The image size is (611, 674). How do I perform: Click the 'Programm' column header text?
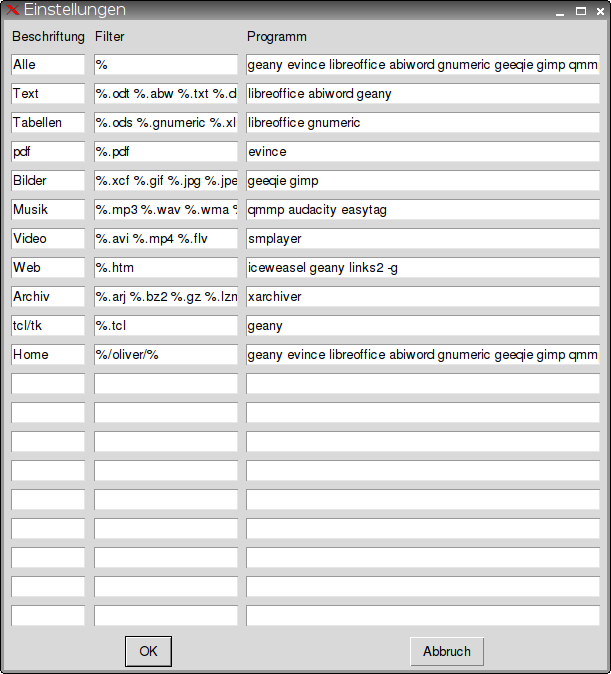tap(277, 37)
